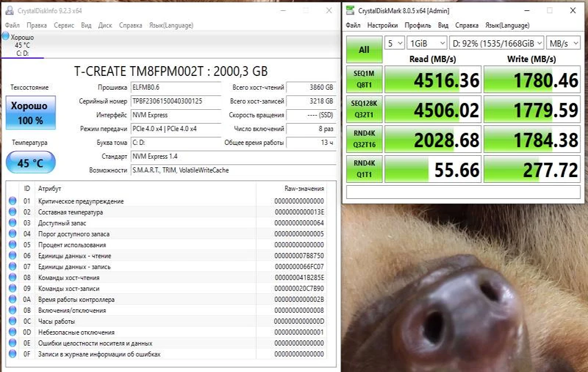Click status circle for attribute 02 Составная температура

pyautogui.click(x=13, y=212)
